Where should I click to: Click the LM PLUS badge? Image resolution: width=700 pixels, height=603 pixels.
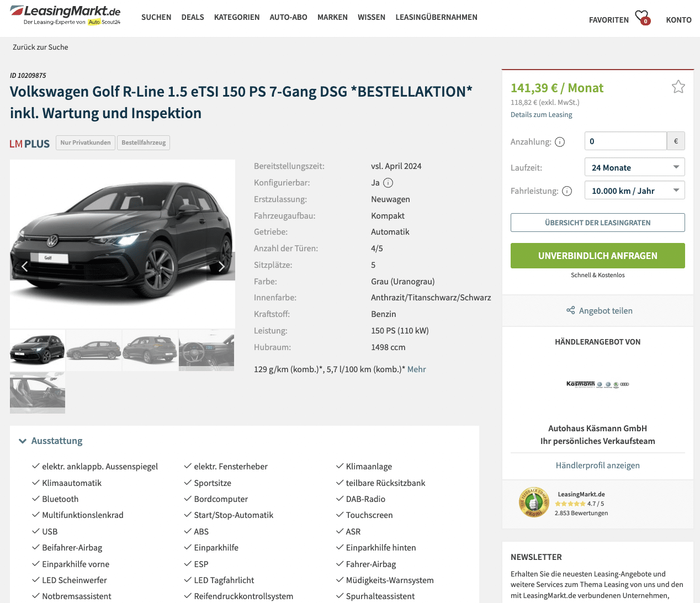(x=30, y=144)
